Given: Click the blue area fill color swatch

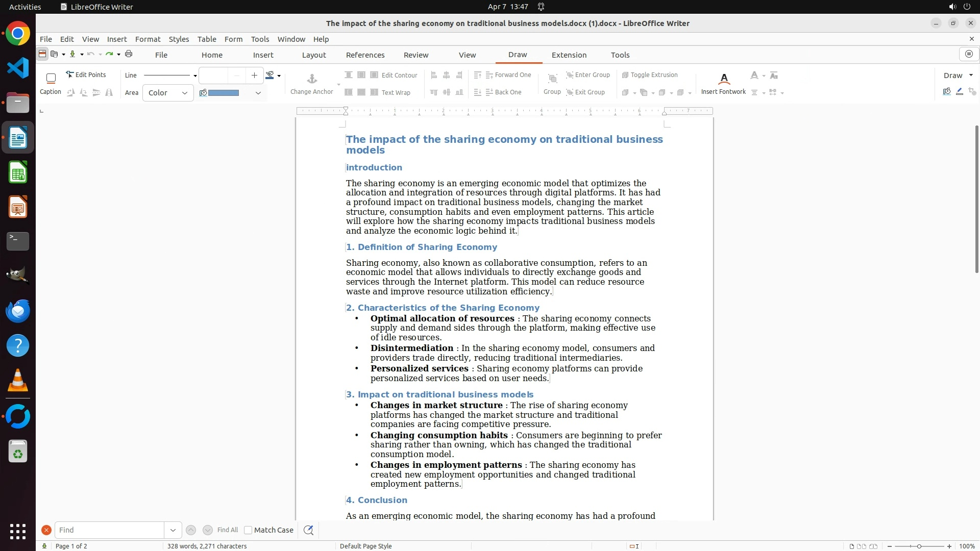Looking at the screenshot, I should click(x=224, y=93).
